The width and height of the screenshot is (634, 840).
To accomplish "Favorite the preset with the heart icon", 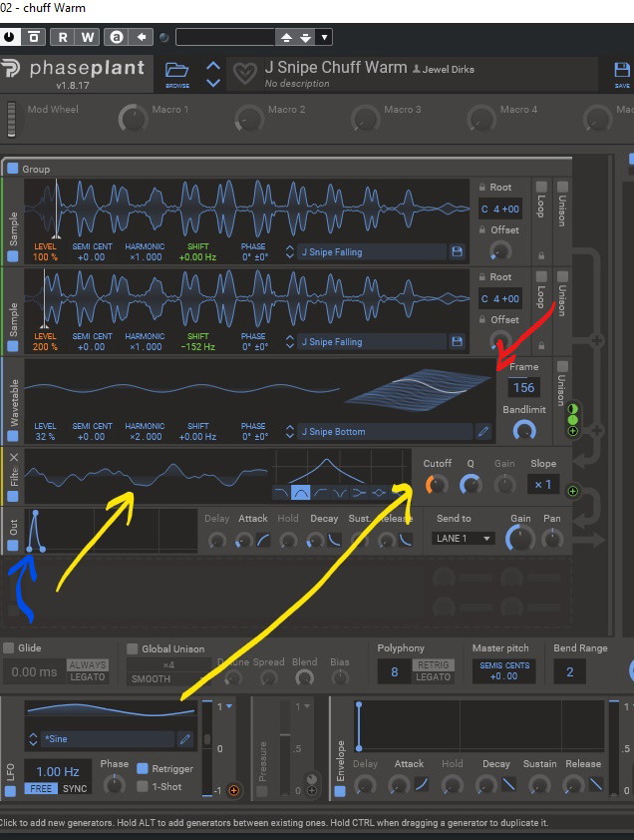I will [245, 74].
